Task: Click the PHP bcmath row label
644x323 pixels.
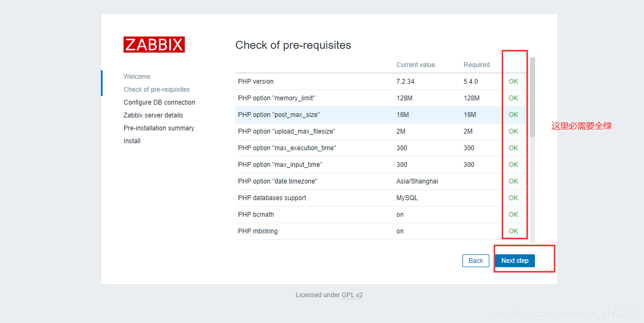Action: click(256, 214)
